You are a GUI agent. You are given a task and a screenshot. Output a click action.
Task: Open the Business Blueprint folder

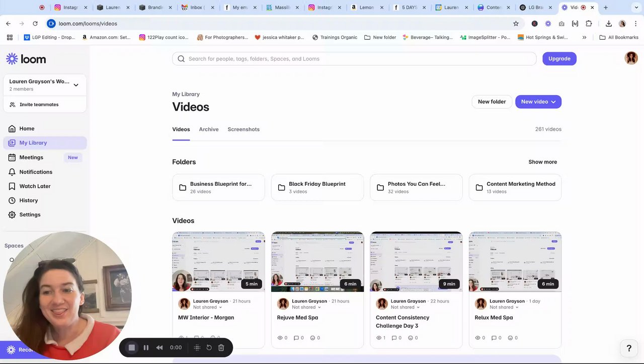click(x=218, y=187)
